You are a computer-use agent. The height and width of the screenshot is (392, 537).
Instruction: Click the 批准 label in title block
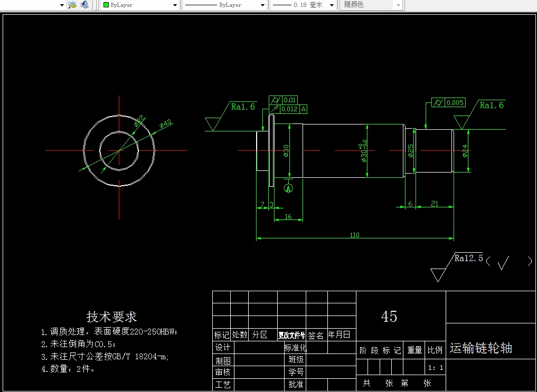[x=296, y=384]
